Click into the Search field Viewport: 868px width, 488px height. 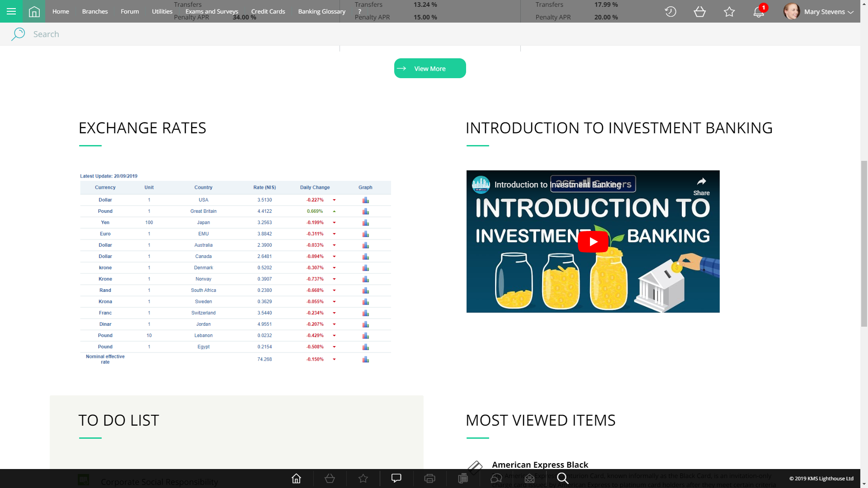(181, 34)
